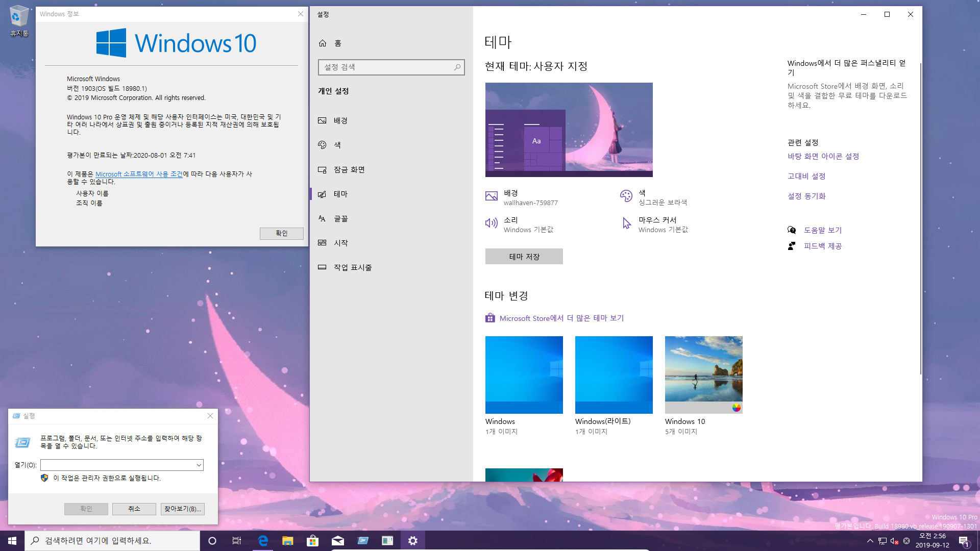Open Mail app from taskbar
The height and width of the screenshot is (551, 980).
coord(337,541)
